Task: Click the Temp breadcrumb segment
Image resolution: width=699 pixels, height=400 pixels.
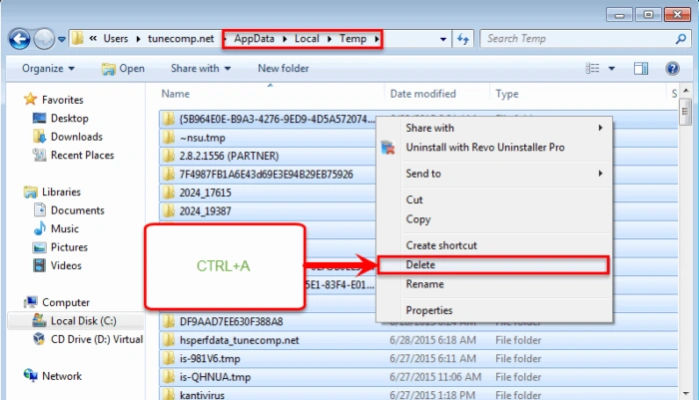Action: tap(353, 39)
